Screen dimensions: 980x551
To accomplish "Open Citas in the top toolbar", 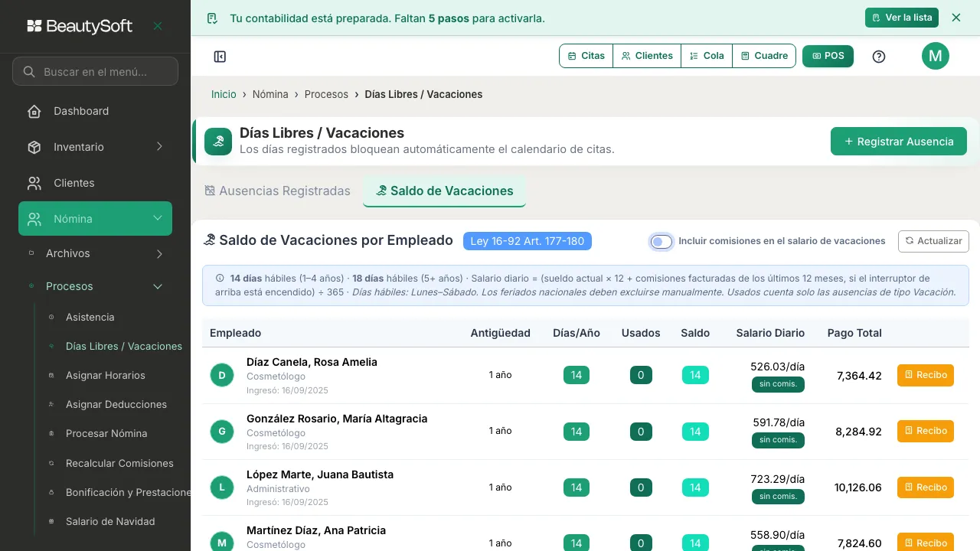I will pos(586,56).
